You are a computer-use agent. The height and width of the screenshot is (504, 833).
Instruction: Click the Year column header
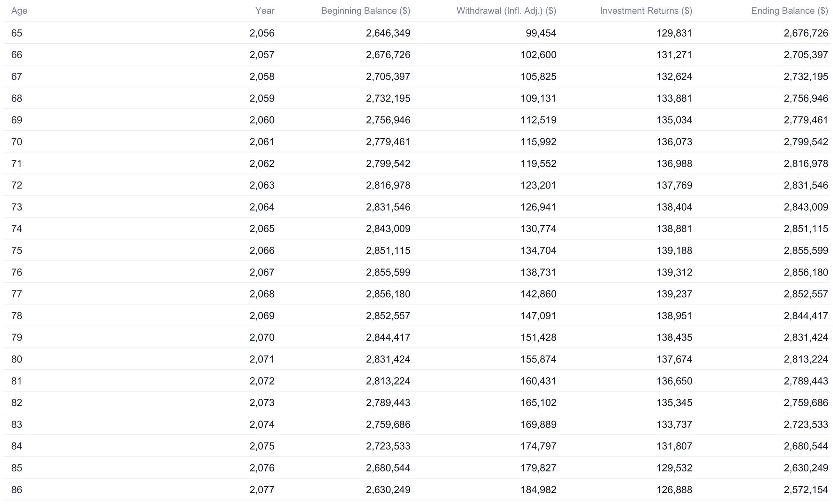(265, 11)
